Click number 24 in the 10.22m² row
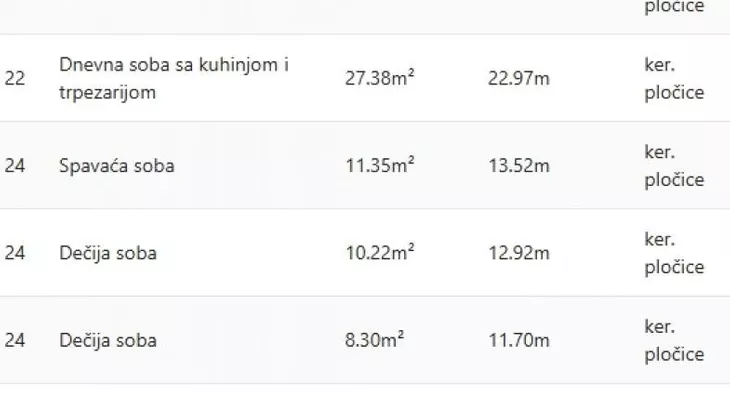 click(14, 253)
